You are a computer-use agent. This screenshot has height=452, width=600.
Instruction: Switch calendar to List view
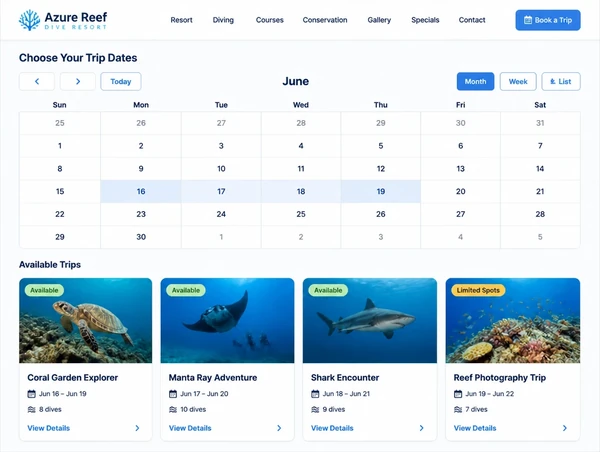click(x=561, y=82)
